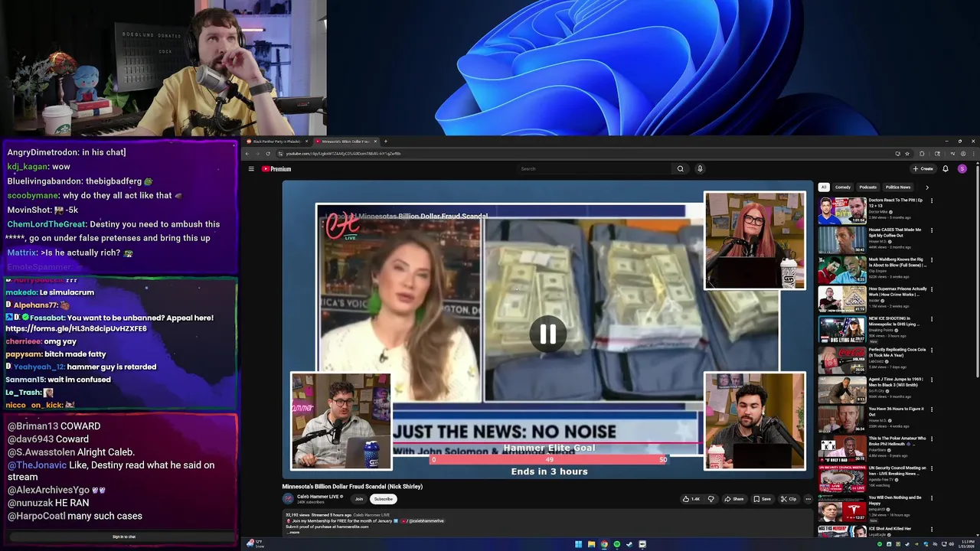Click the Hammer Elite Goal progress bar
The width and height of the screenshot is (980, 551).
549,459
